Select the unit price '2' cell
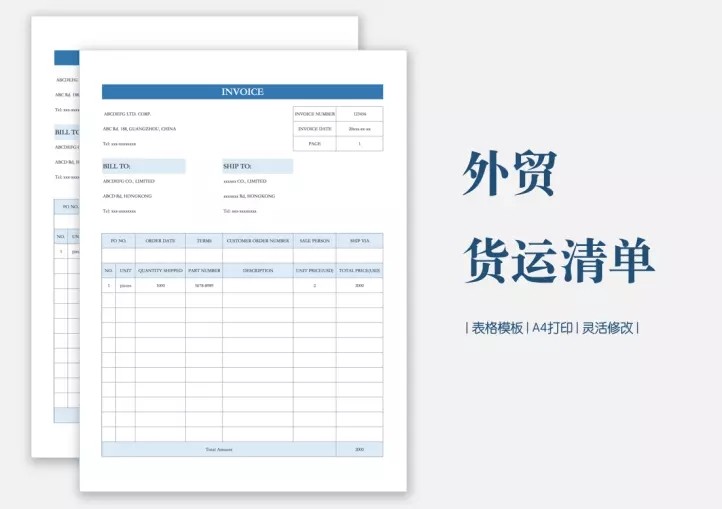The image size is (722, 509). (314, 286)
